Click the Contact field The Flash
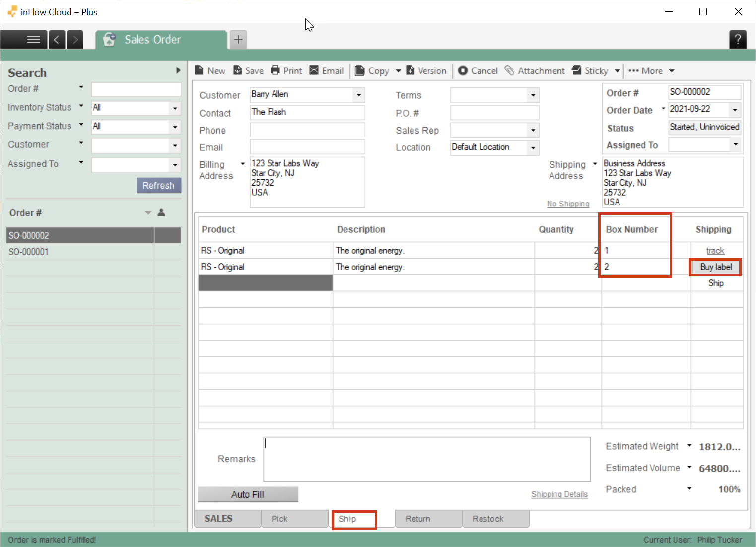756x547 pixels. 307,112
